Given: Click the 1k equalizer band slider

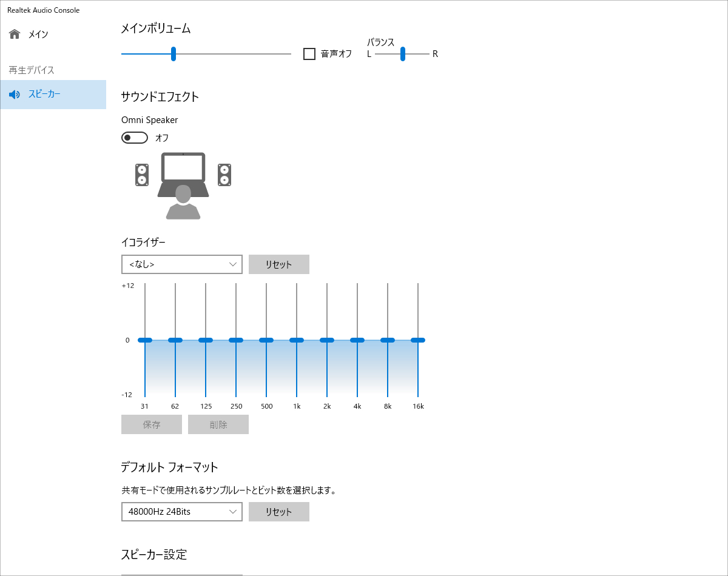Looking at the screenshot, I should (297, 340).
